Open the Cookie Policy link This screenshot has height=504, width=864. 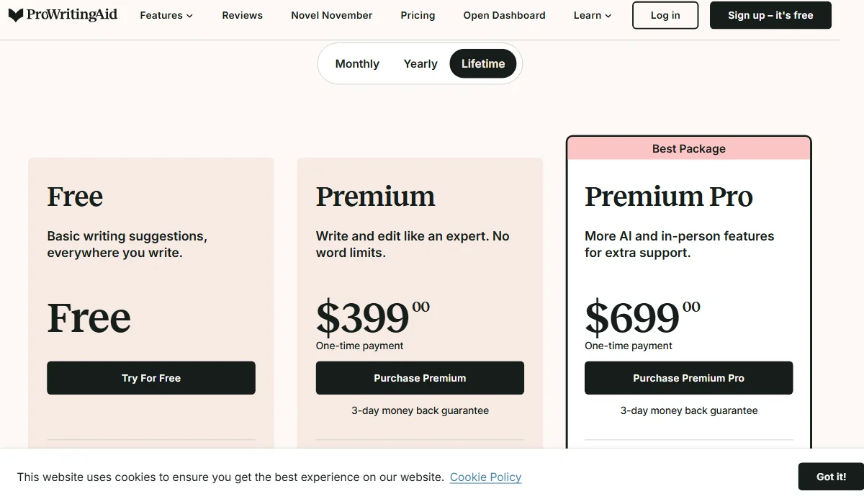(x=485, y=477)
